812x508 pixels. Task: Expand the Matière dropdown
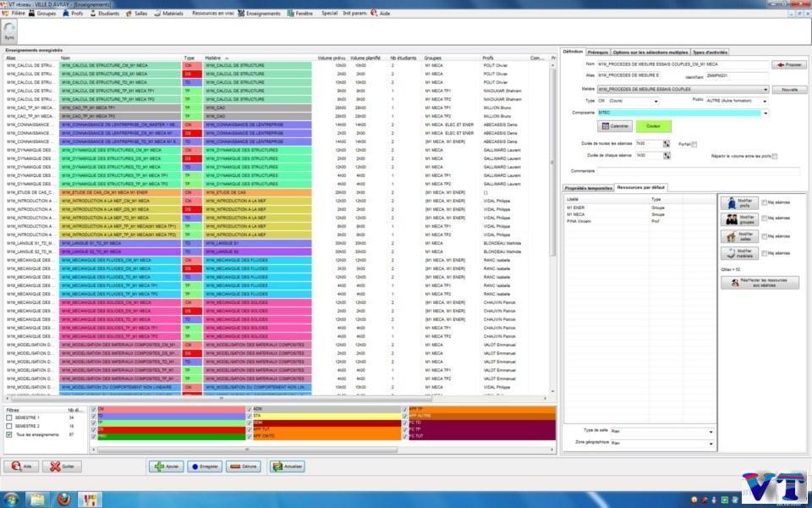click(x=765, y=89)
